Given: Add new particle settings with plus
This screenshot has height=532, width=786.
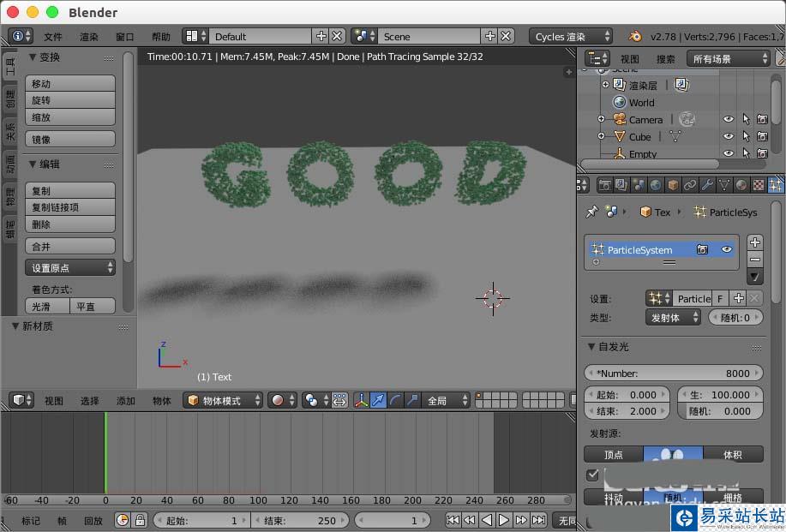Looking at the screenshot, I should [738, 299].
